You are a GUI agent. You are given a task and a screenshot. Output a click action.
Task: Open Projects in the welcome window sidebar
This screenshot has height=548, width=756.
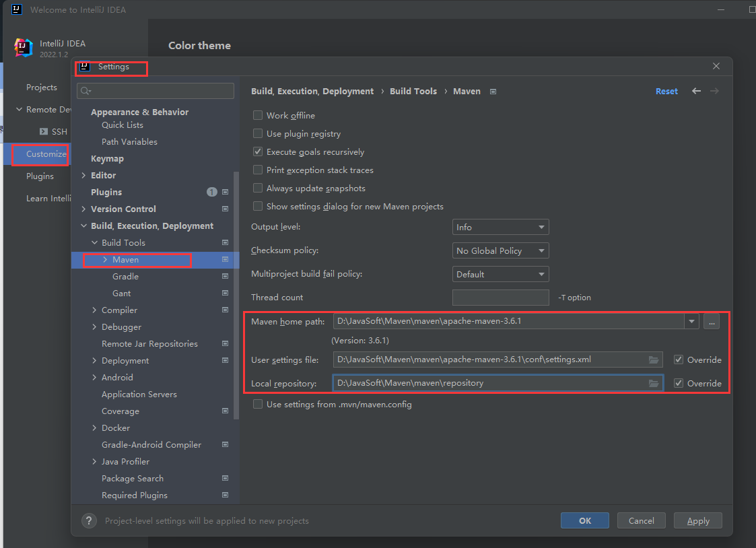(42, 88)
